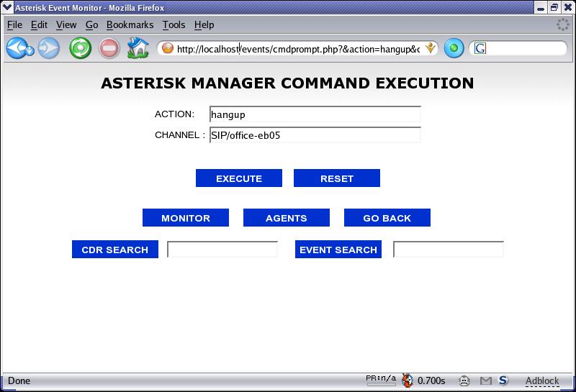Open the Tools menu
Viewport: 576px width, 392px height.
coord(174,24)
